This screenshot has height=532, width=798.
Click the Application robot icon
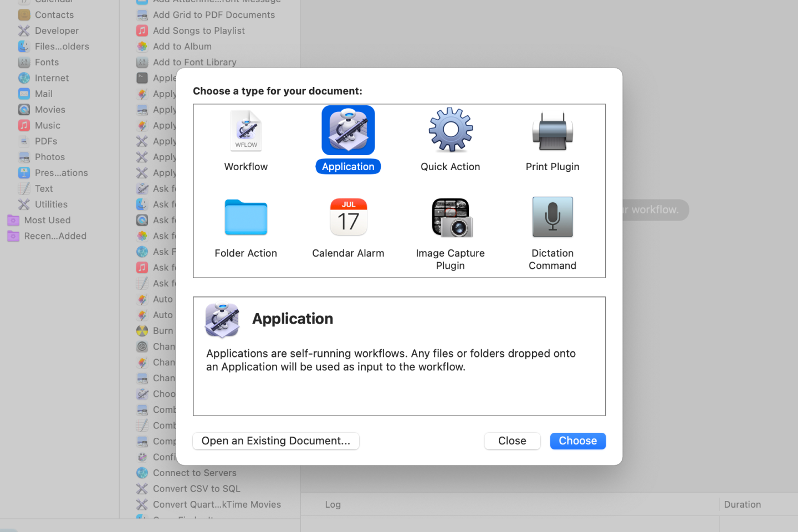(348, 130)
